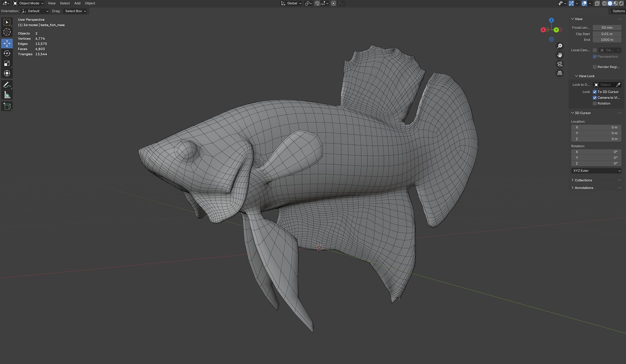
Task: Click the eyedropper in Lock to Object
Action: click(618, 85)
